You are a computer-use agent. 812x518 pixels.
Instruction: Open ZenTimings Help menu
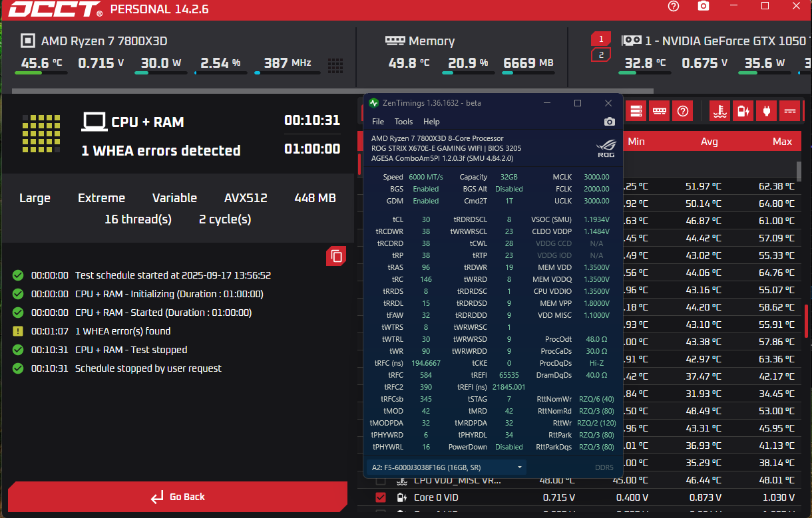pos(431,122)
